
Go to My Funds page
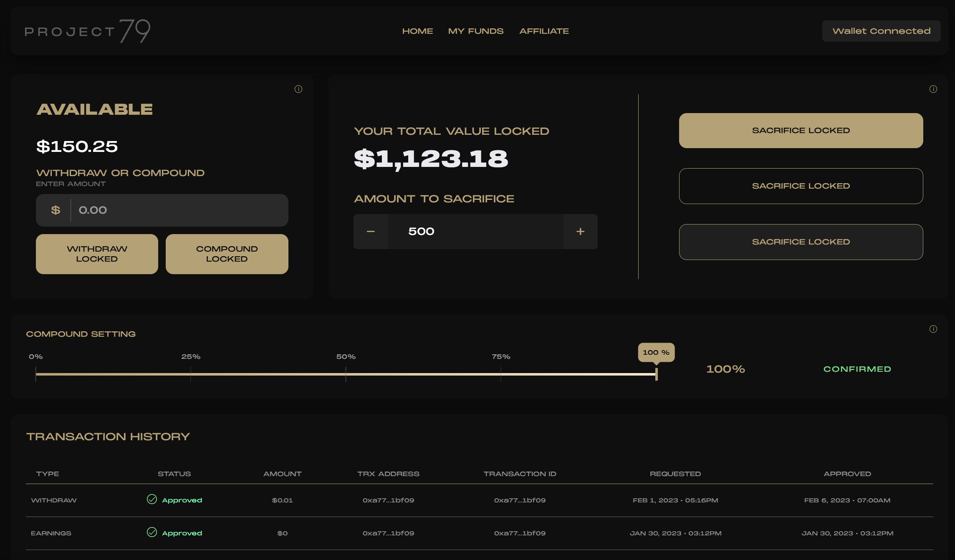coord(476,31)
